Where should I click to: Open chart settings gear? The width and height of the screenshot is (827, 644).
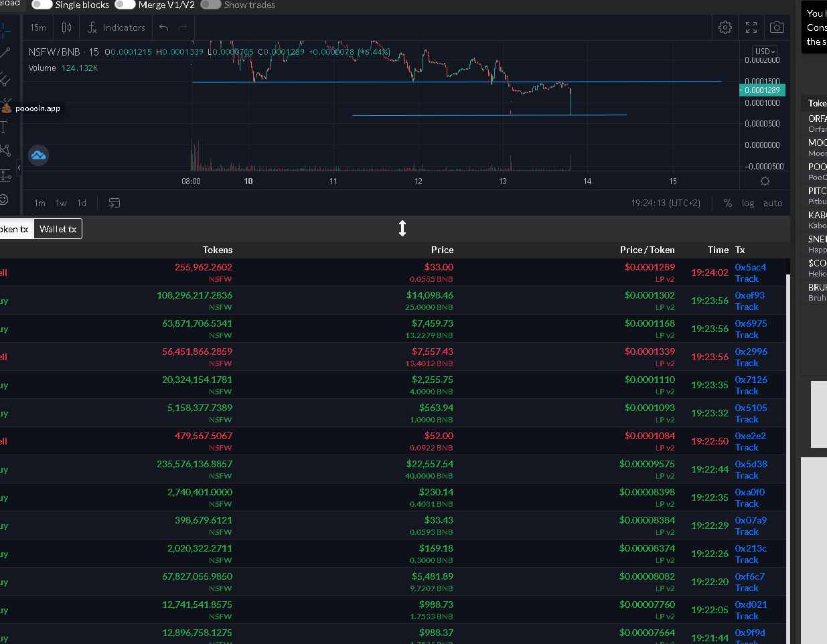click(x=725, y=27)
